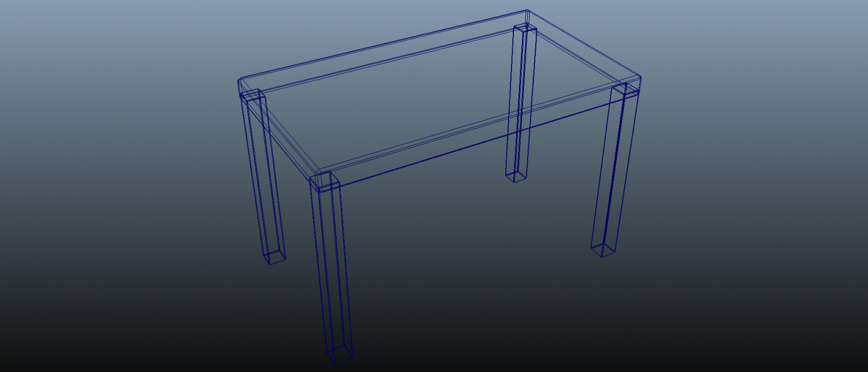Select the back-right table leg
The height and width of the screenshot is (372, 868).
point(518,104)
